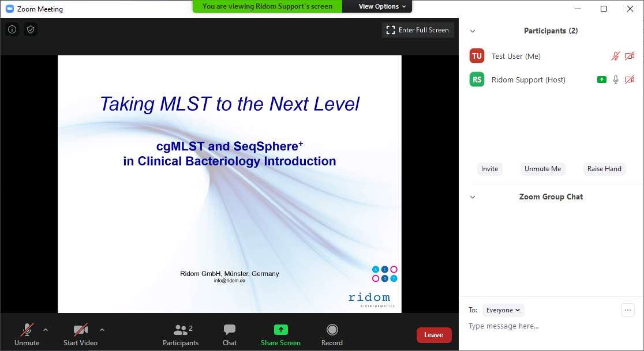
Task: Unmute the microphone in the toolbar
Action: [x=27, y=335]
